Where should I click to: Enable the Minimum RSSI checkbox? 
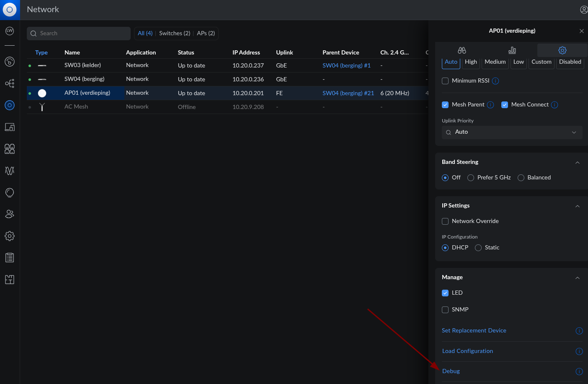[445, 81]
